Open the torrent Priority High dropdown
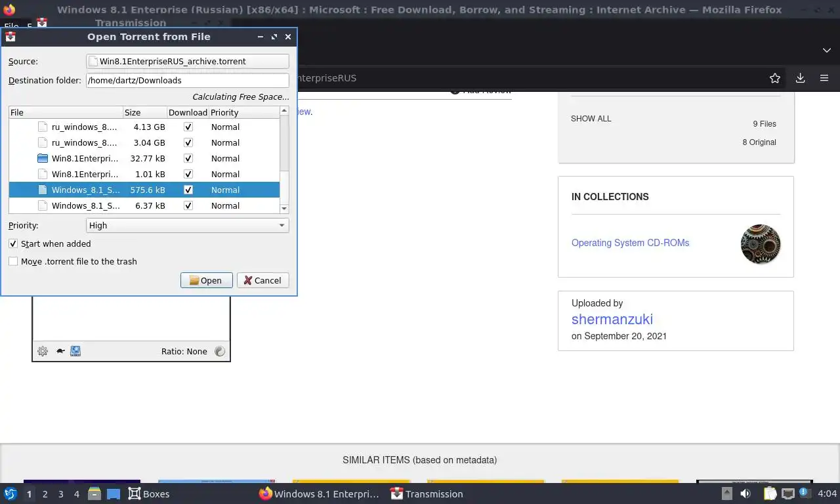Image resolution: width=840 pixels, height=504 pixels. (x=188, y=225)
